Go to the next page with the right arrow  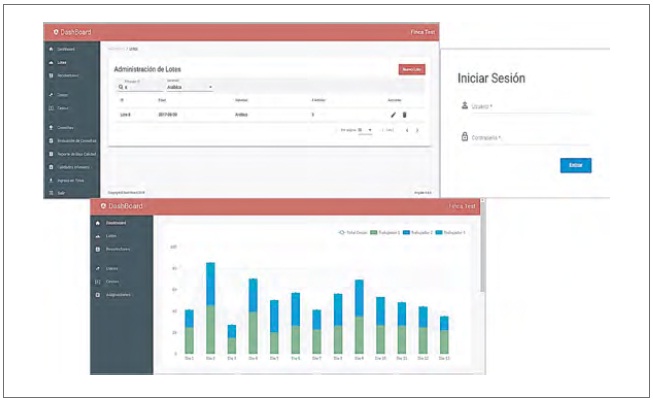[x=417, y=130]
